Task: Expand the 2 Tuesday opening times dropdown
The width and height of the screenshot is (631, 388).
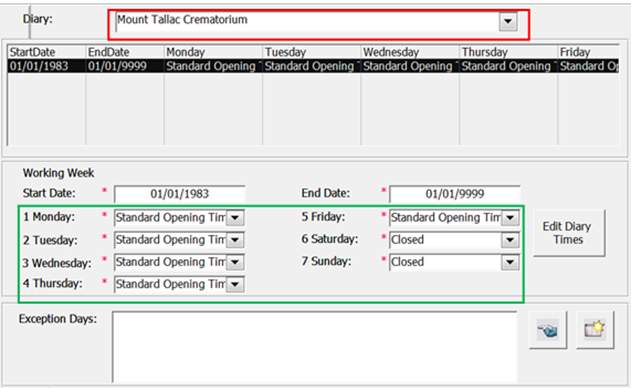Action: [x=235, y=240]
